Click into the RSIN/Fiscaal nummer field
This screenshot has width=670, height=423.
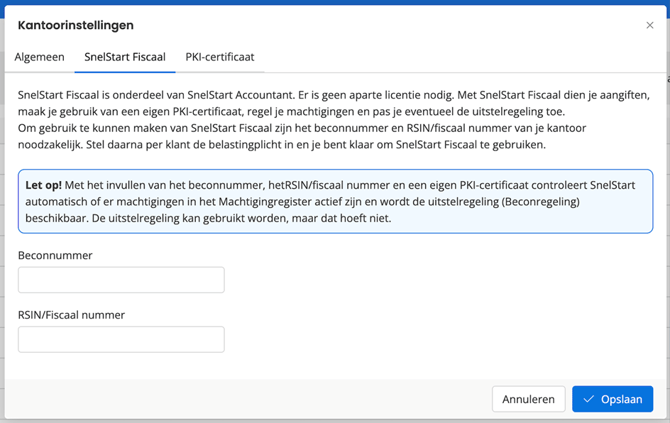coord(121,340)
